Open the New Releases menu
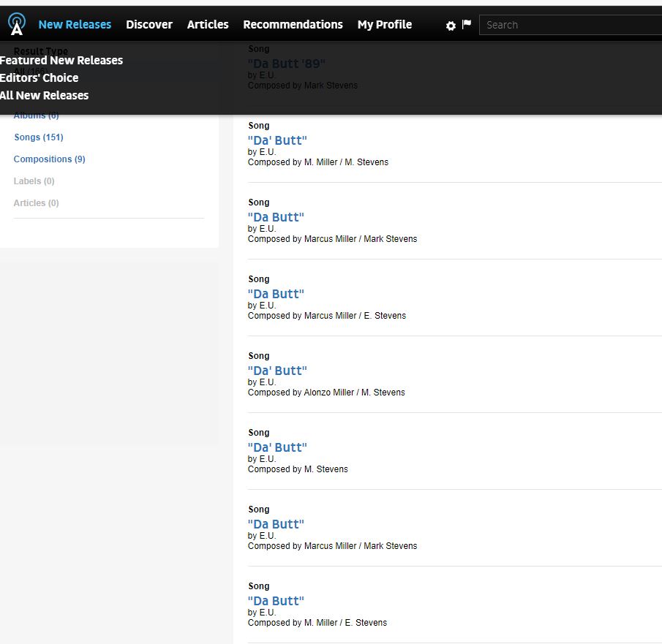The width and height of the screenshot is (662, 644). (75, 24)
